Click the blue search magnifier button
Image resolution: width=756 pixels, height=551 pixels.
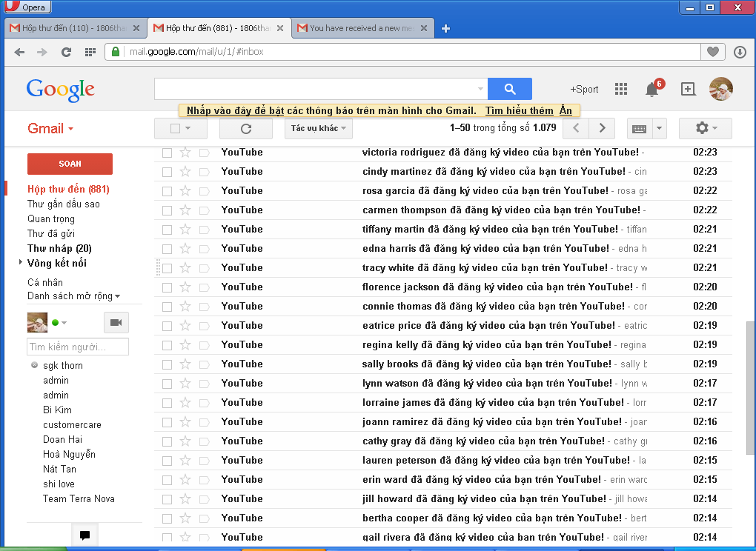pos(509,90)
